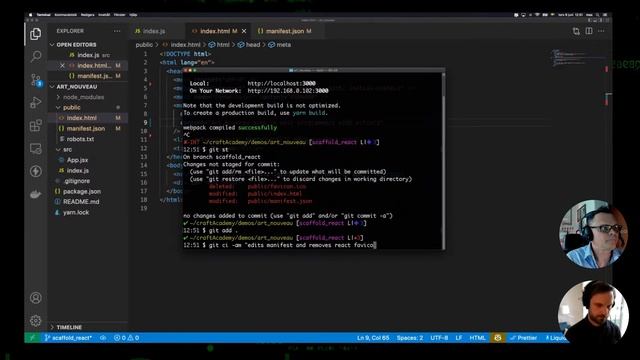Change indentation via Spaces: 2
The width and height of the screenshot is (640, 360).
pos(410,338)
